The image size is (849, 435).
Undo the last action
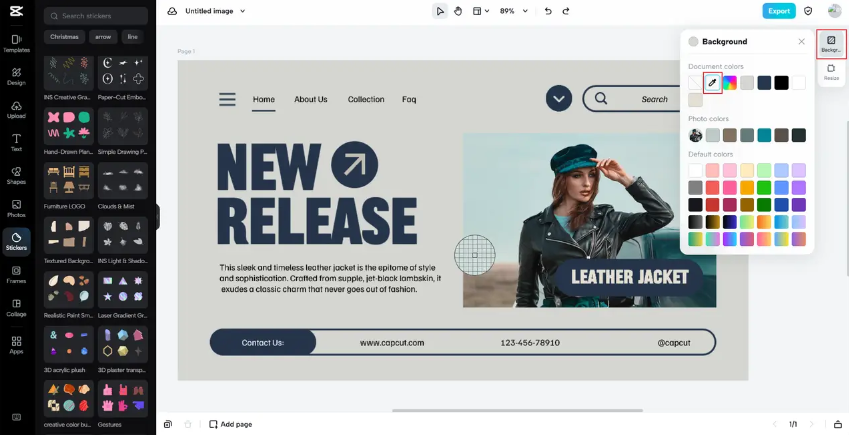coord(548,11)
